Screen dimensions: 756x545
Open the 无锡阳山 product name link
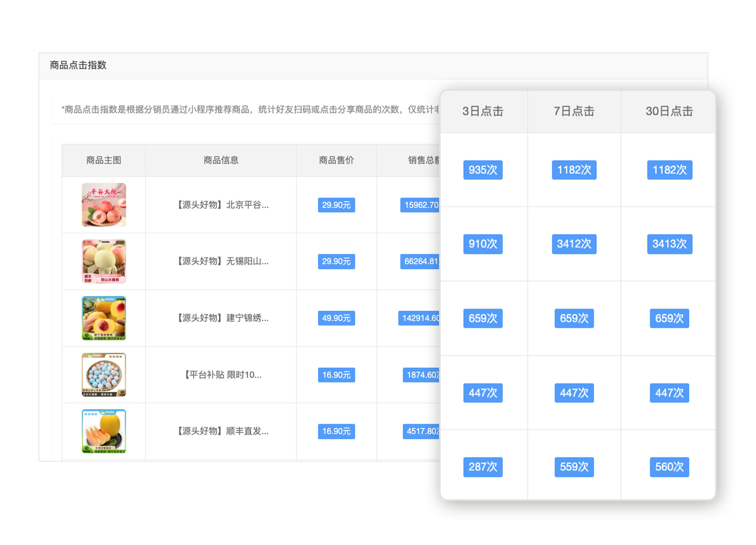click(x=223, y=261)
